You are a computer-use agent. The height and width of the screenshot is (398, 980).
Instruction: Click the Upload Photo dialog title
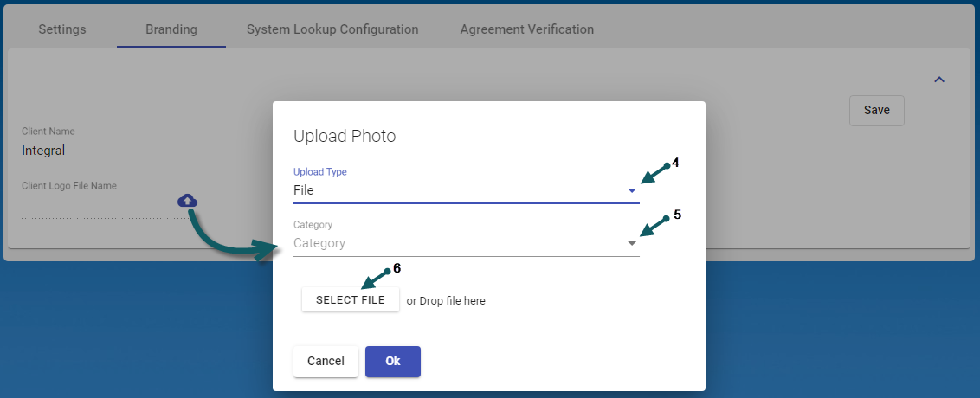(345, 136)
